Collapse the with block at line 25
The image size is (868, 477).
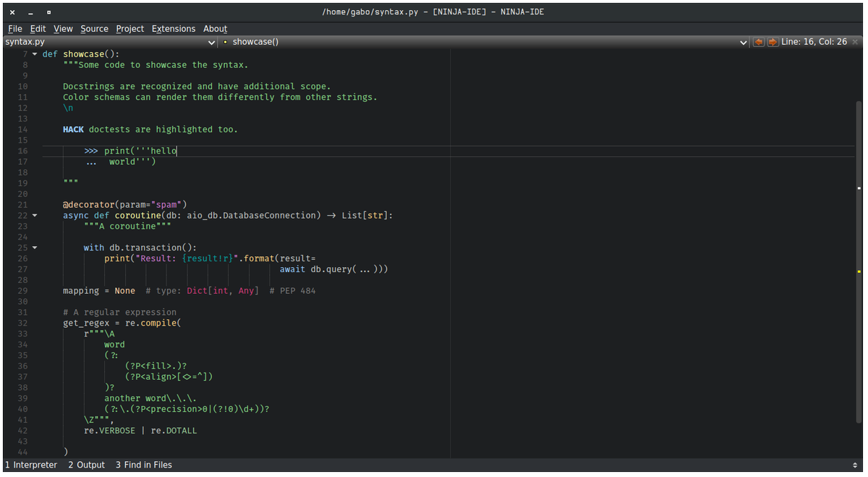[34, 248]
